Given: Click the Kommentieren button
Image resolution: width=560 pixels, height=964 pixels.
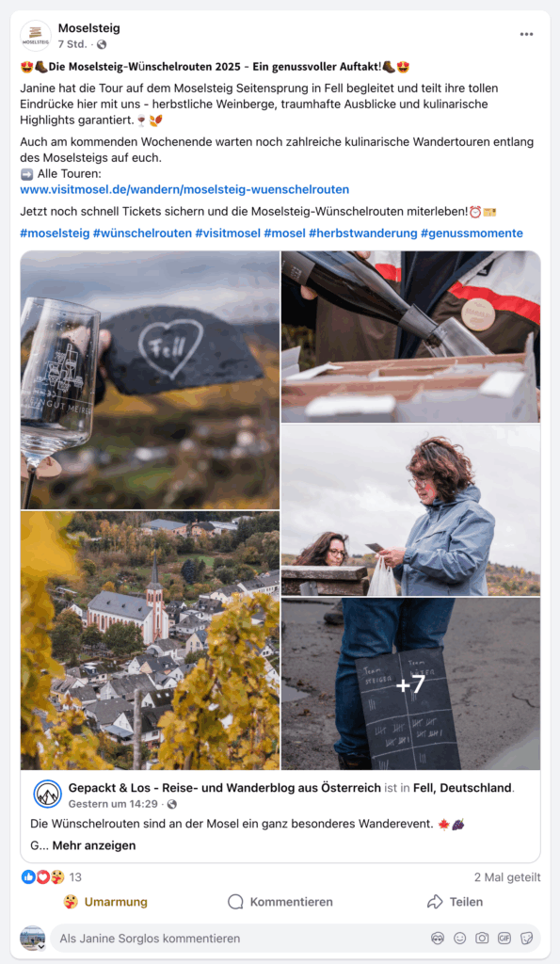Looking at the screenshot, I should (x=280, y=902).
